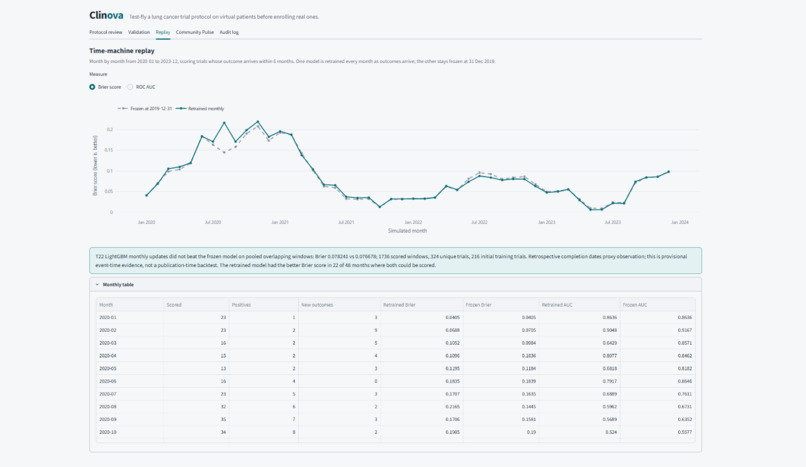
Task: Select the Replay tab
Action: click(163, 32)
